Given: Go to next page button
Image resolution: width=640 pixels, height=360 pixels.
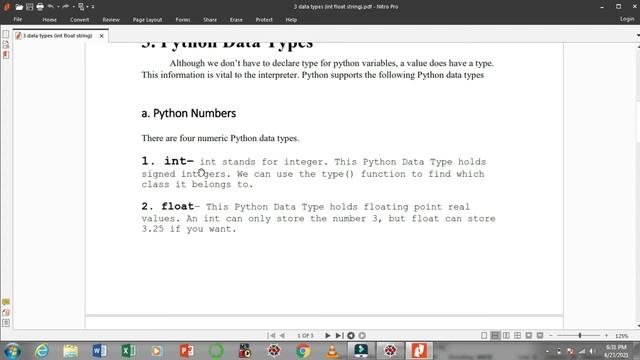Looking at the screenshot, I should pyautogui.click(x=327, y=336).
